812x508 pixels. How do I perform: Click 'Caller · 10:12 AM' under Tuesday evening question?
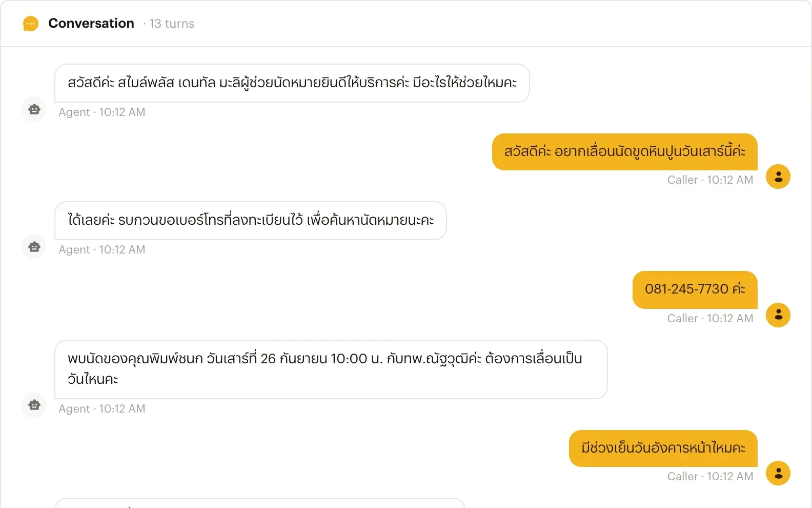(x=710, y=476)
